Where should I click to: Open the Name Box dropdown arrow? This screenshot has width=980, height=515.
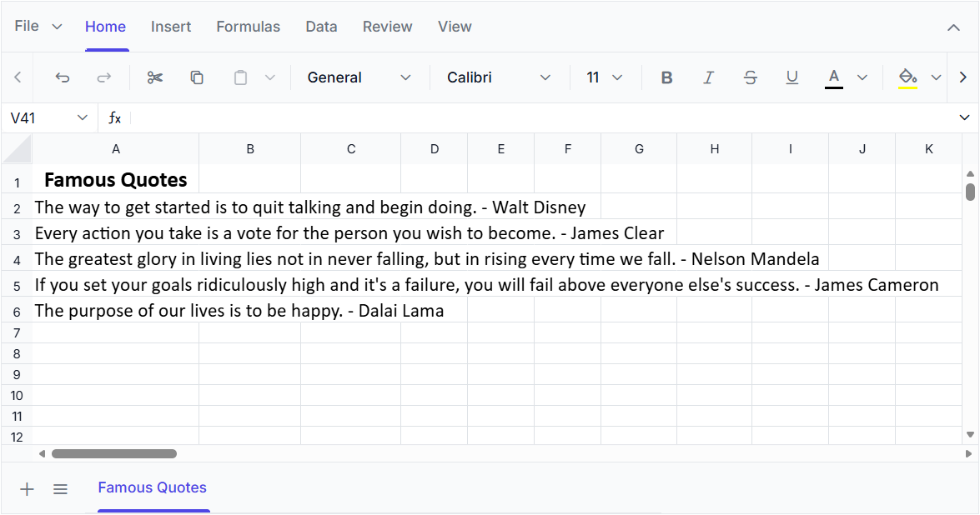point(82,118)
